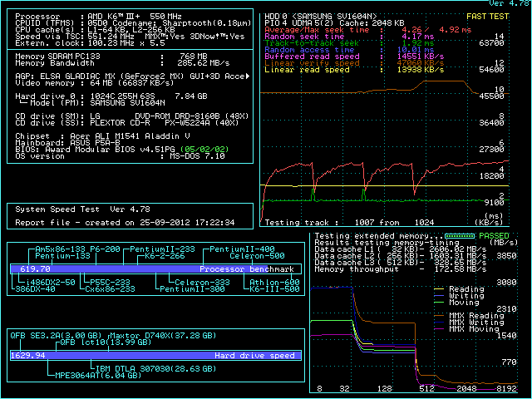This screenshot has height=399, width=532.
Task: Click the Processor benchmark bar showing 619.70
Action: pyautogui.click(x=155, y=269)
